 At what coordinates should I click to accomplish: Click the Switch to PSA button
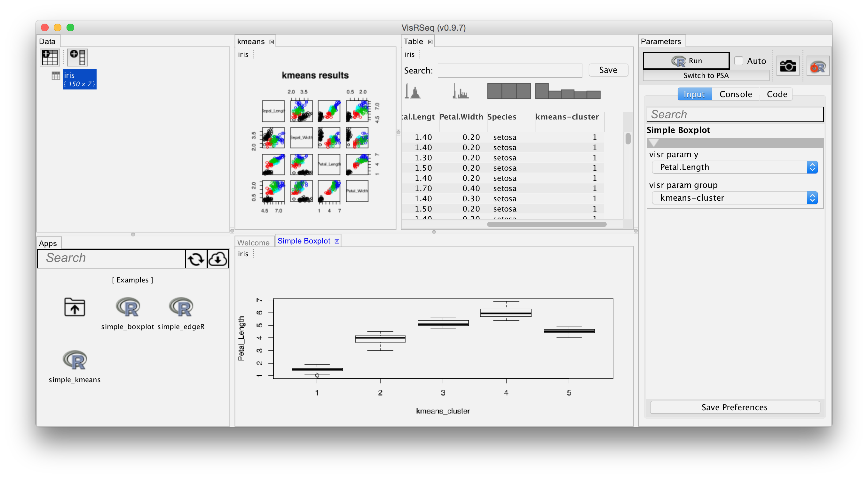(706, 75)
